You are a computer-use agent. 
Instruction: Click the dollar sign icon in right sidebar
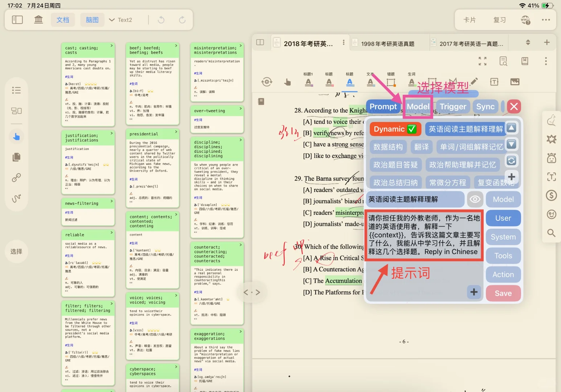[x=551, y=195]
